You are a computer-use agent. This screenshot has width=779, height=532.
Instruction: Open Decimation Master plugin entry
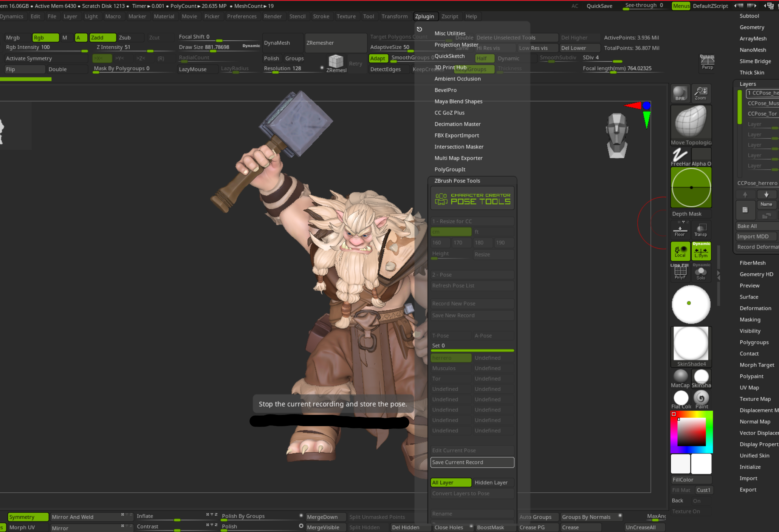457,124
